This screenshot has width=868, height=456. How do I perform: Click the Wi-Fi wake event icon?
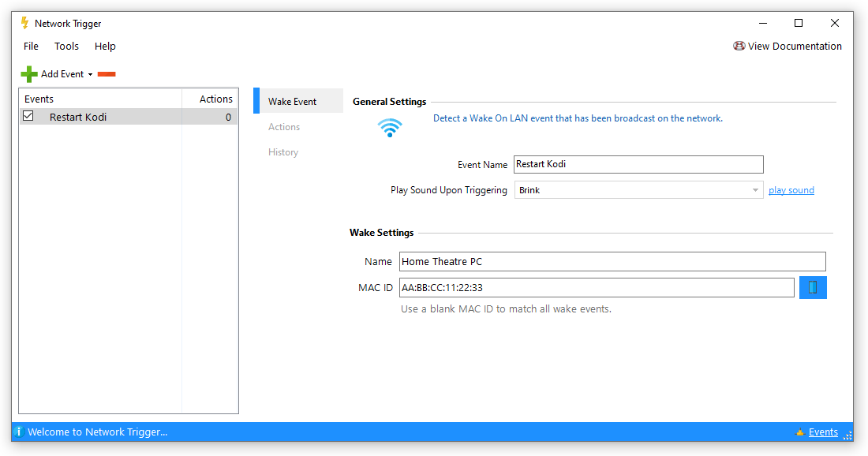coord(390,128)
